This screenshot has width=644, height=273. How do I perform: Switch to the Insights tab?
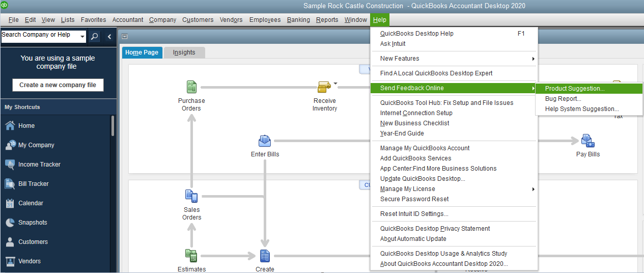[x=184, y=52]
